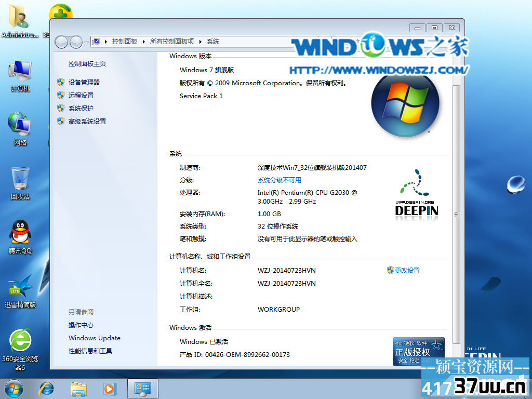Click the shield icon beside 高级系统设置
Viewport: 532px width, 399px height.
pos(61,121)
